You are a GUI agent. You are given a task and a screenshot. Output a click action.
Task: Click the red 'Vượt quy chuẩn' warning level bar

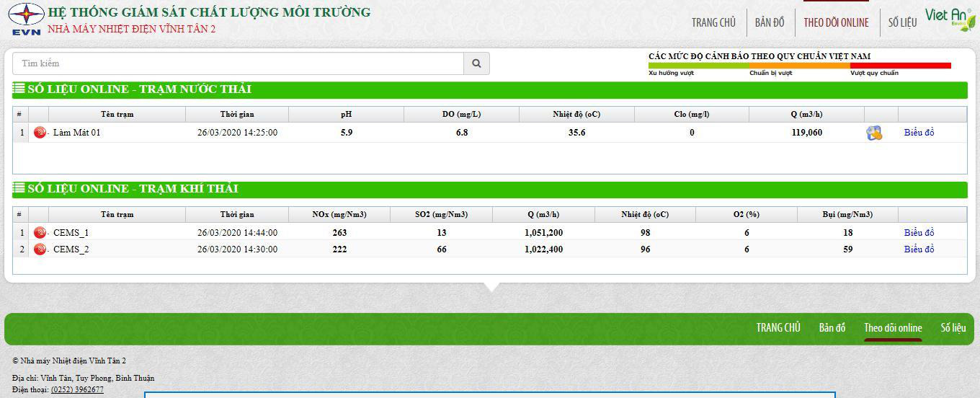[900, 66]
